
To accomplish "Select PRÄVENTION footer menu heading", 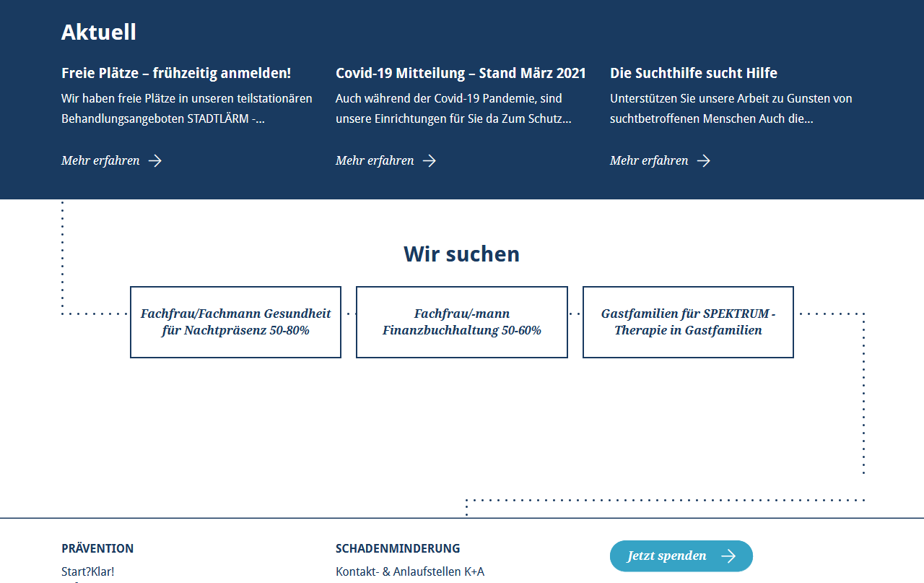I will [x=97, y=548].
